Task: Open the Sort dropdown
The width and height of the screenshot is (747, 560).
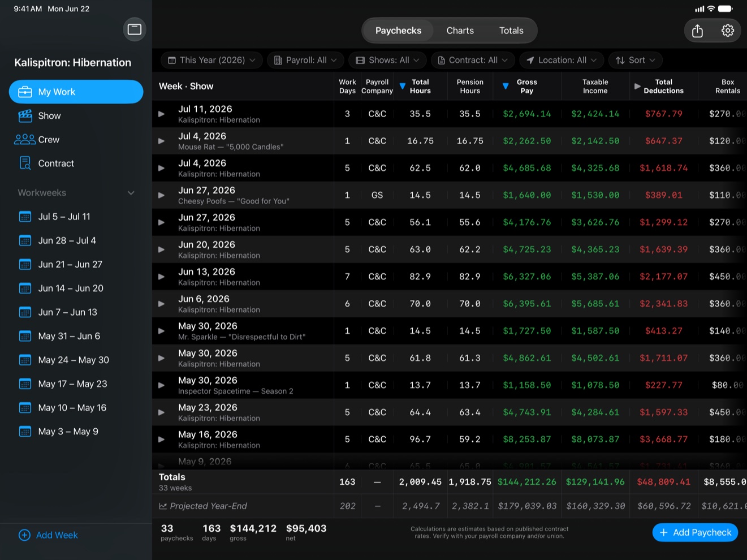Action: (x=636, y=60)
